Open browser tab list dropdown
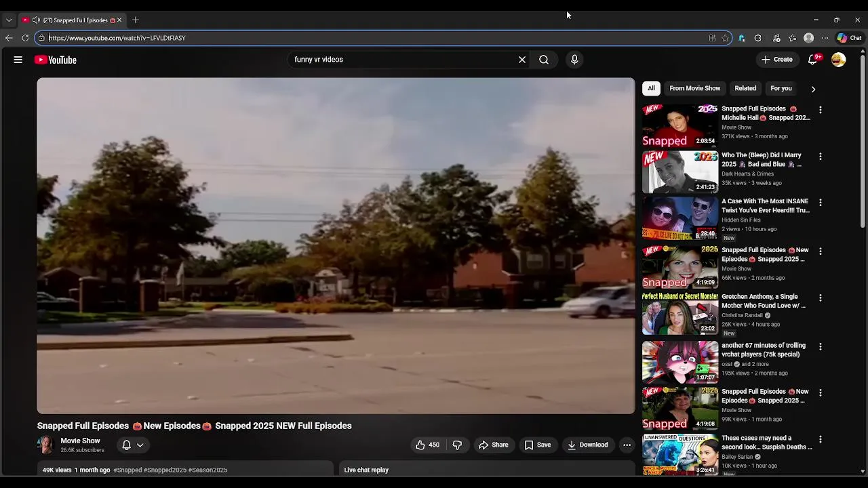 coord(9,20)
